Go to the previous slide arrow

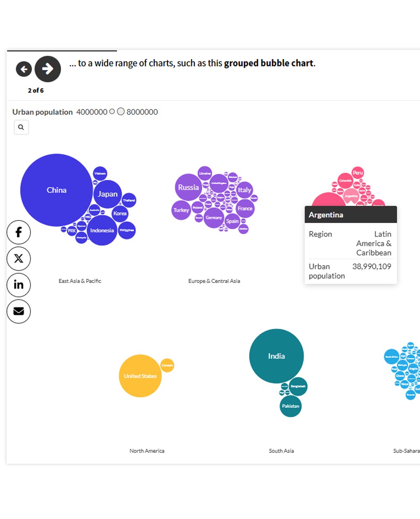(24, 69)
